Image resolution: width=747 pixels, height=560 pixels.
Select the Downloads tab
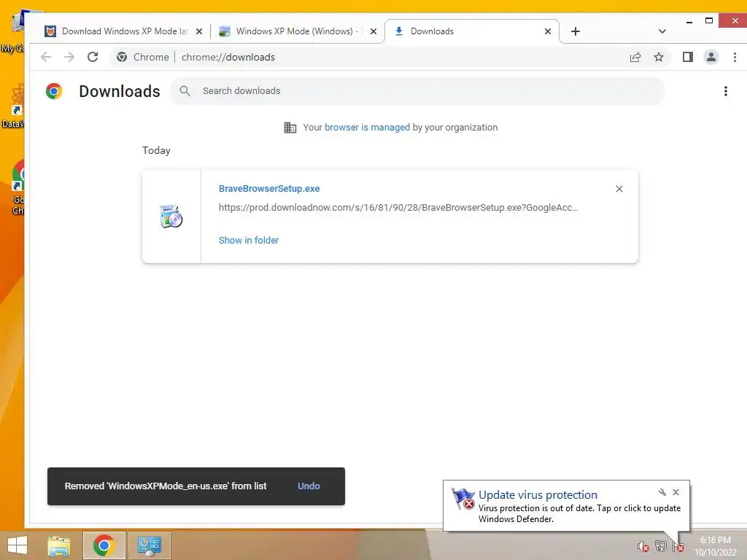(472, 31)
